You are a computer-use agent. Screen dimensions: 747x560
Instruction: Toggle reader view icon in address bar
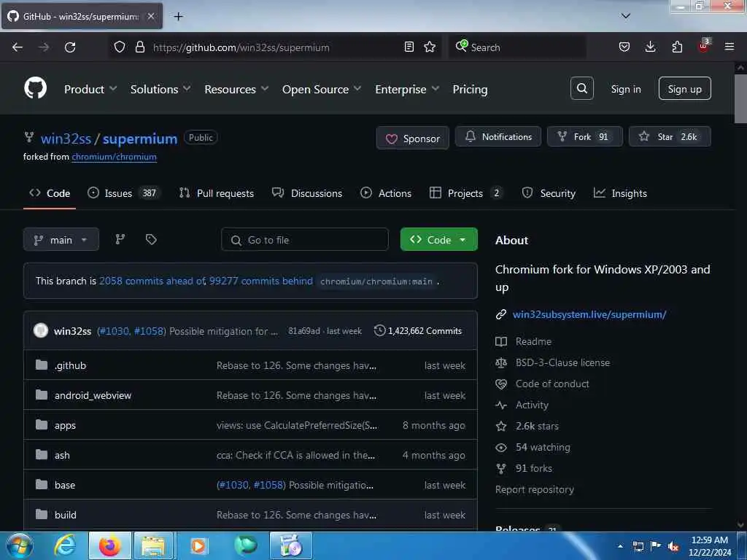pos(409,47)
